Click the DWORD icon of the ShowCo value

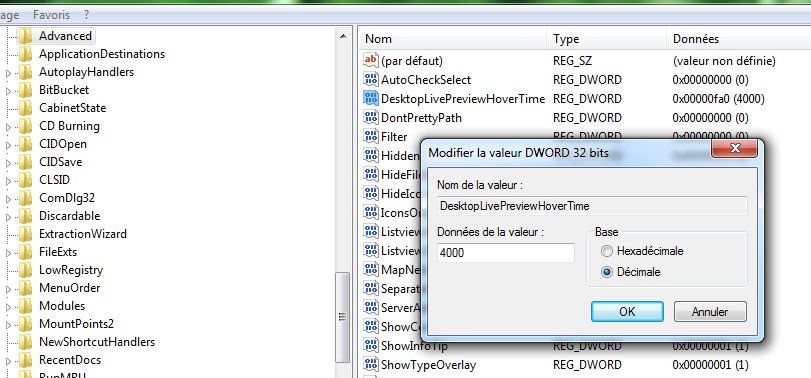pyautogui.click(x=371, y=326)
